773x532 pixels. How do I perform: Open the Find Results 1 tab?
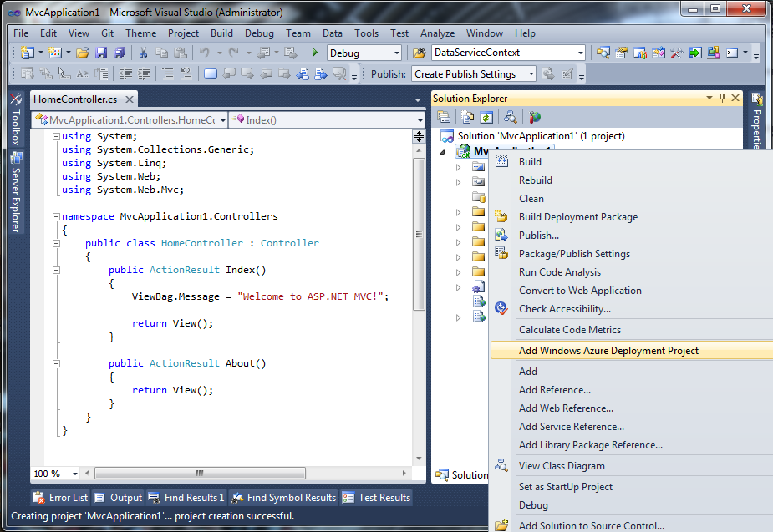click(x=186, y=498)
